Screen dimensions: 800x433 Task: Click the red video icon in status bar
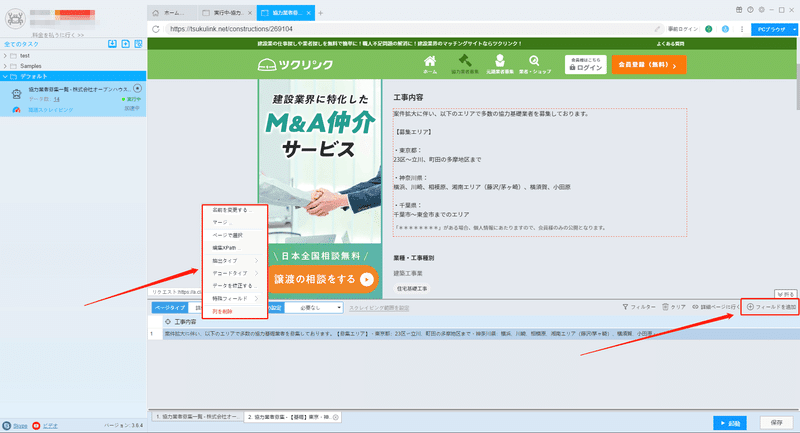36,425
